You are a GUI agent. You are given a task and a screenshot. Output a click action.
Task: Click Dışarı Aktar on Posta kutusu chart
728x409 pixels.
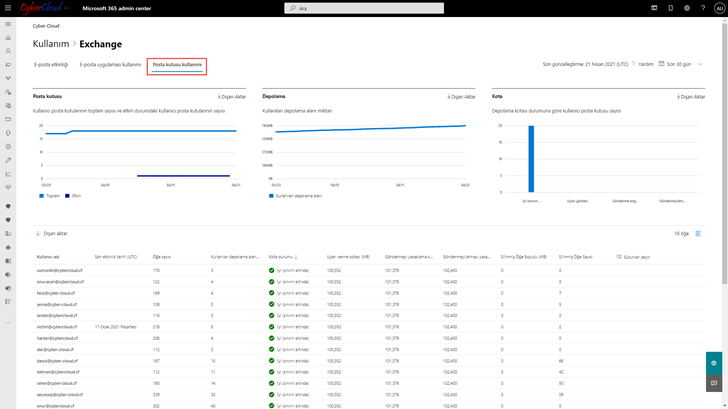pos(232,97)
